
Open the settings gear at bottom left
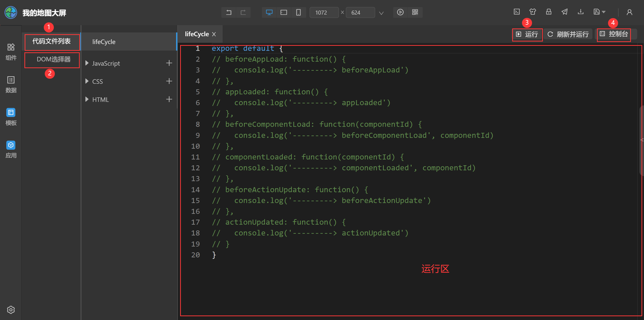[x=11, y=310]
